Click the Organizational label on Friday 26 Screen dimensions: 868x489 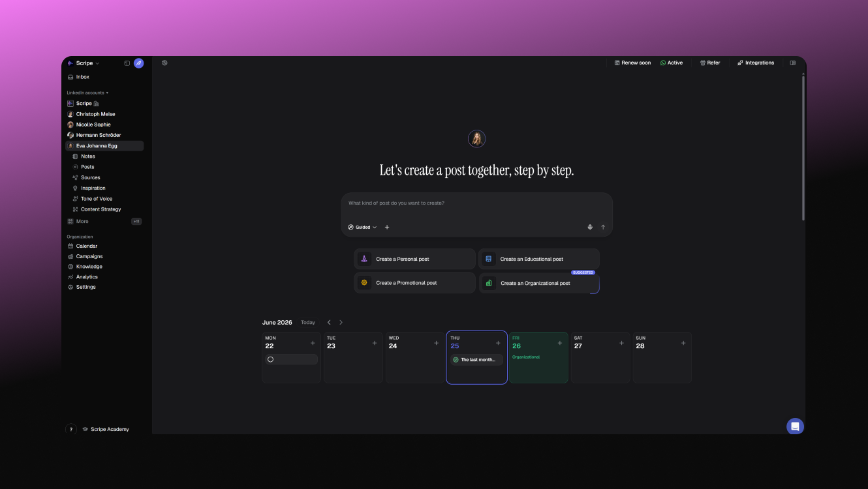526,357
